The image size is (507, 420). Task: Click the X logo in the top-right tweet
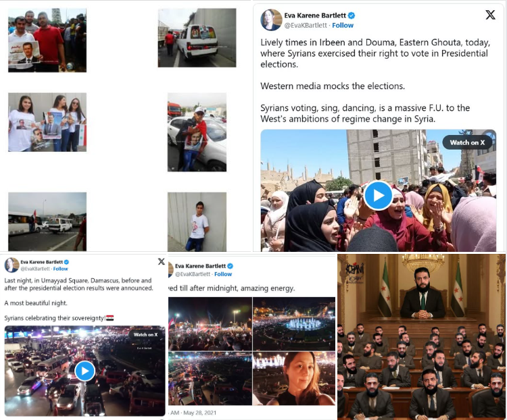pos(490,15)
